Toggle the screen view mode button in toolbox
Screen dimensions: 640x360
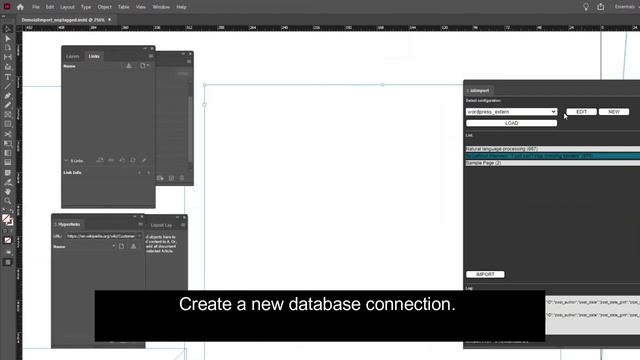click(7, 262)
